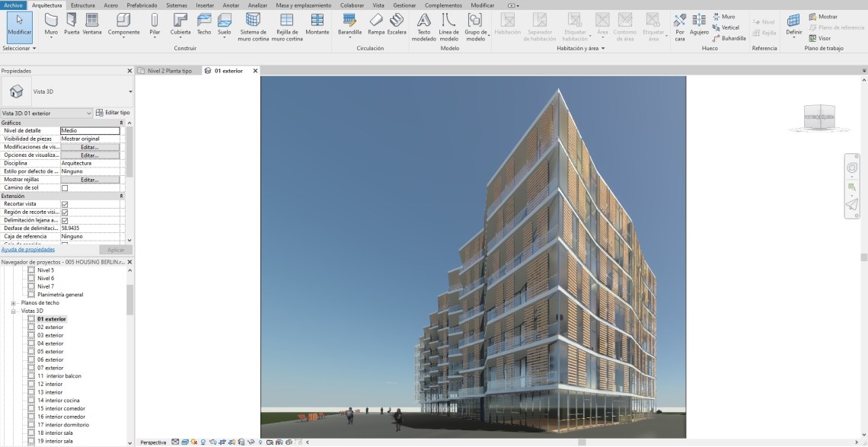Uncheck the Recortar vista checkbox
Screen dimensions: 868x447
pyautogui.click(x=65, y=204)
